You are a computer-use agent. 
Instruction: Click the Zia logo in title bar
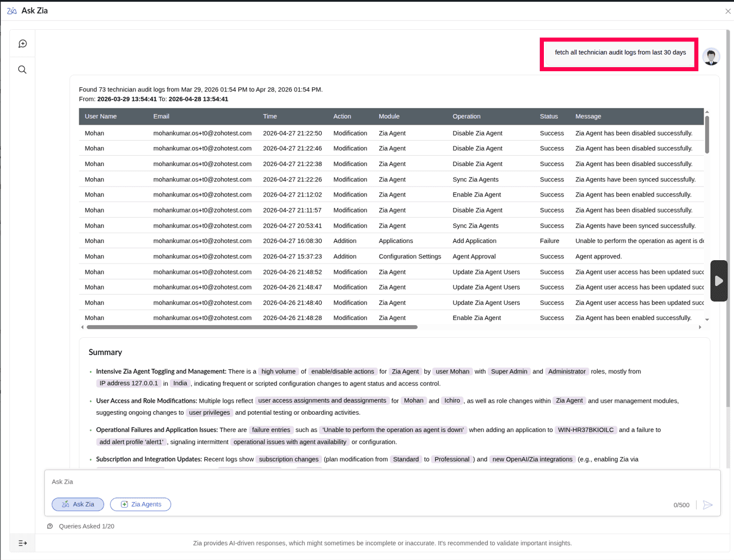point(11,11)
